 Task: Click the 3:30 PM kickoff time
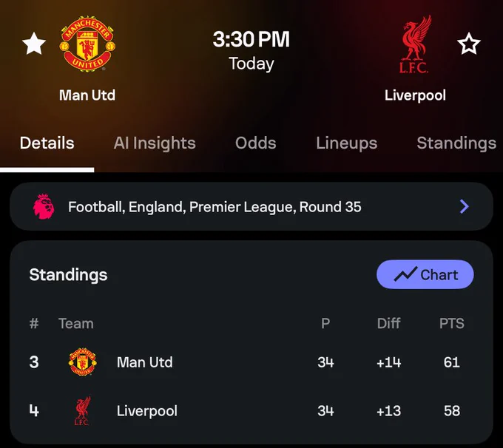click(251, 39)
